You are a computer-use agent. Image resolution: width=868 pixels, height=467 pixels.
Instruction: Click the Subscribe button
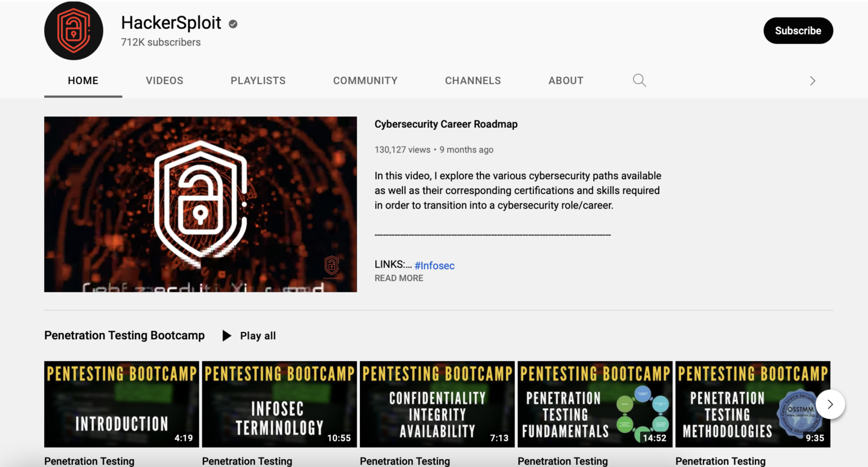pos(798,31)
